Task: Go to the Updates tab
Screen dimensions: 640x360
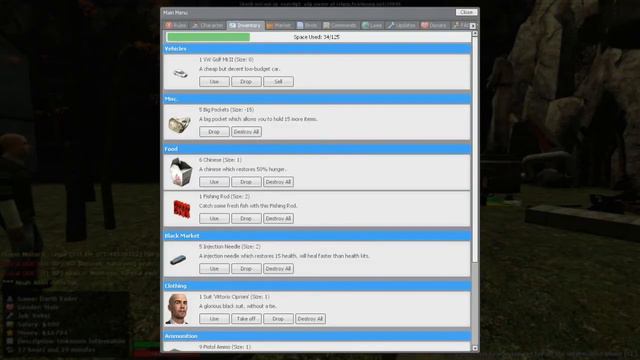Action: pyautogui.click(x=402, y=25)
